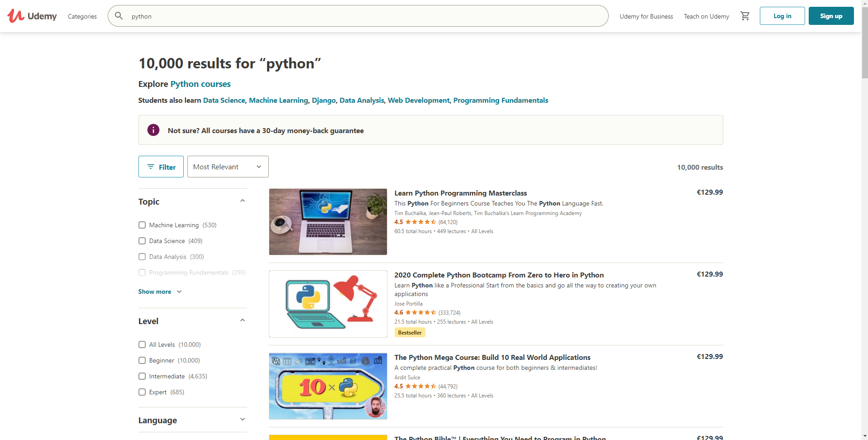This screenshot has width=868, height=440.
Task: Click star rating of Python Mega Course
Action: point(420,387)
